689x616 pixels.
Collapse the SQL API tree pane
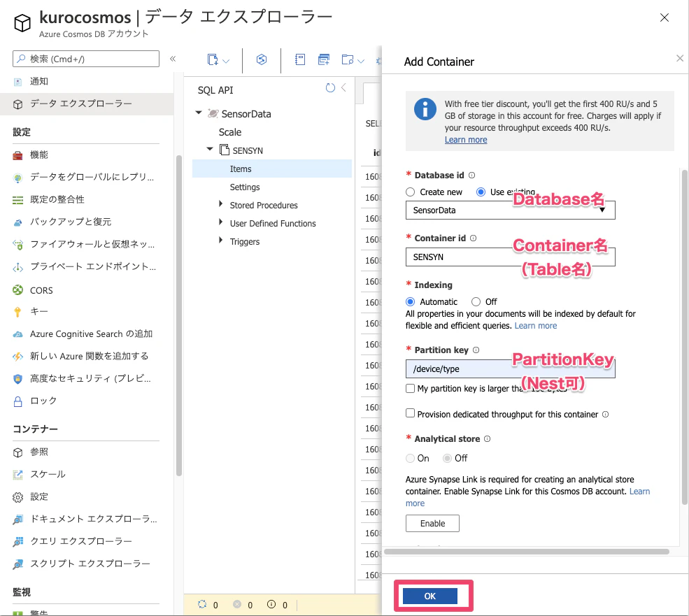click(x=343, y=88)
